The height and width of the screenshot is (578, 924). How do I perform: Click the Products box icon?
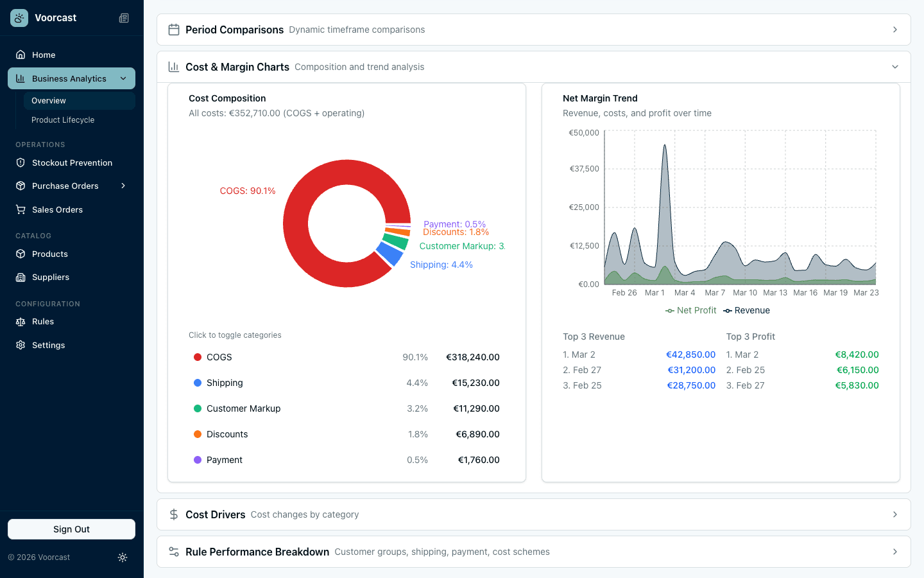pyautogui.click(x=20, y=254)
